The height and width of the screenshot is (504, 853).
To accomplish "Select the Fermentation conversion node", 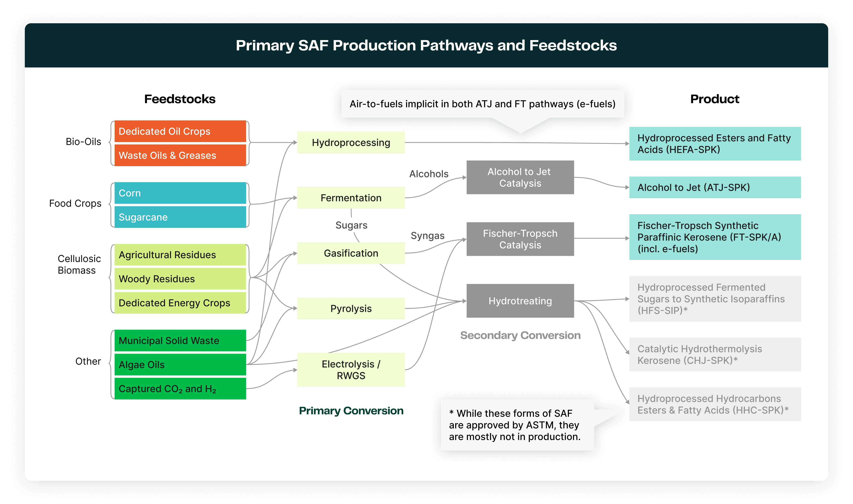I will point(351,198).
